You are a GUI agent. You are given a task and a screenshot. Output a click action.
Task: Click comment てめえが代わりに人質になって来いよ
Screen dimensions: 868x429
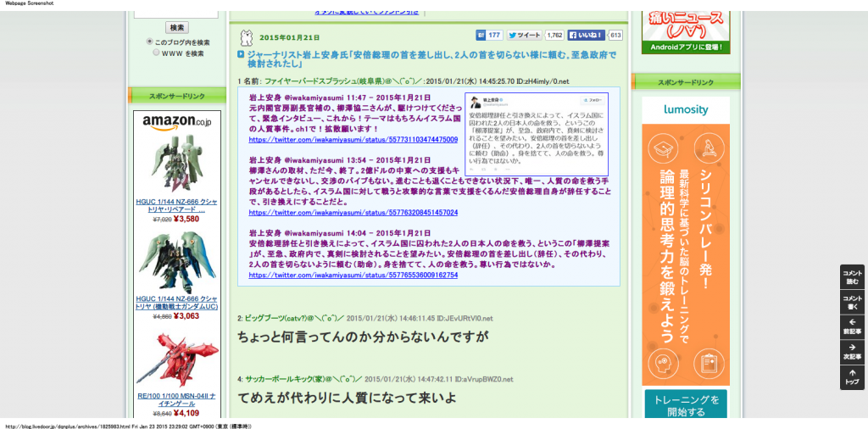[x=348, y=398]
